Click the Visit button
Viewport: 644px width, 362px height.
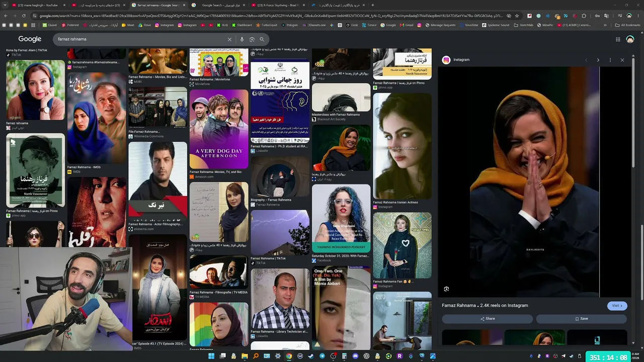click(x=617, y=306)
